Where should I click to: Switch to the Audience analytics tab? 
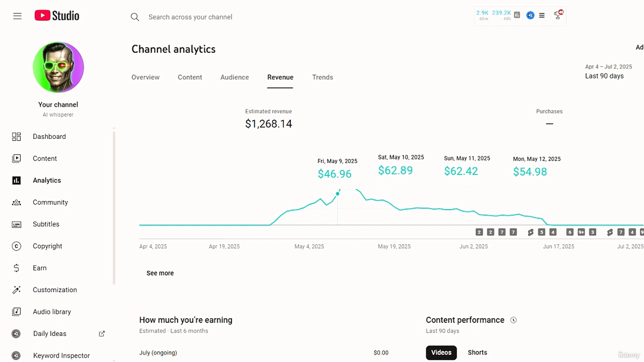[234, 77]
